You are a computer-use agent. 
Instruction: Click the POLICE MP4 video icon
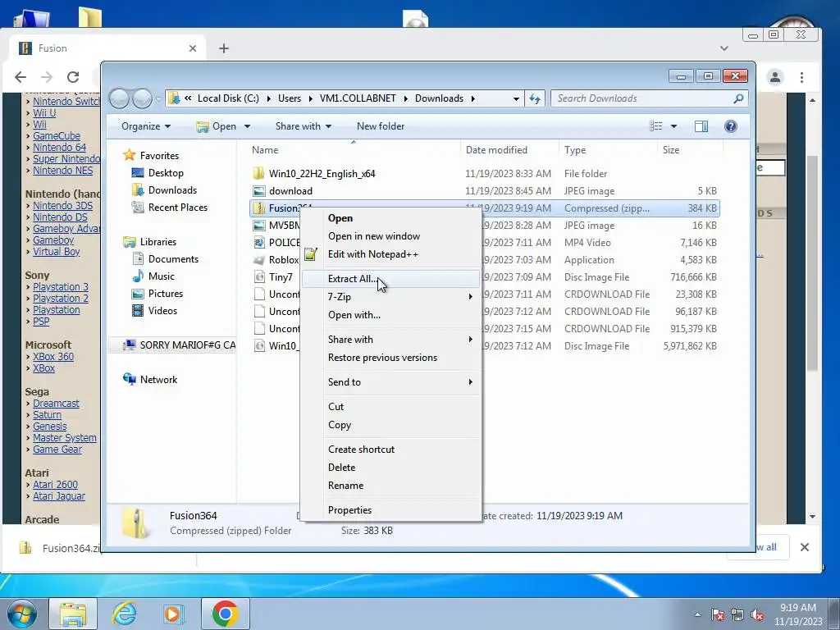coord(259,243)
